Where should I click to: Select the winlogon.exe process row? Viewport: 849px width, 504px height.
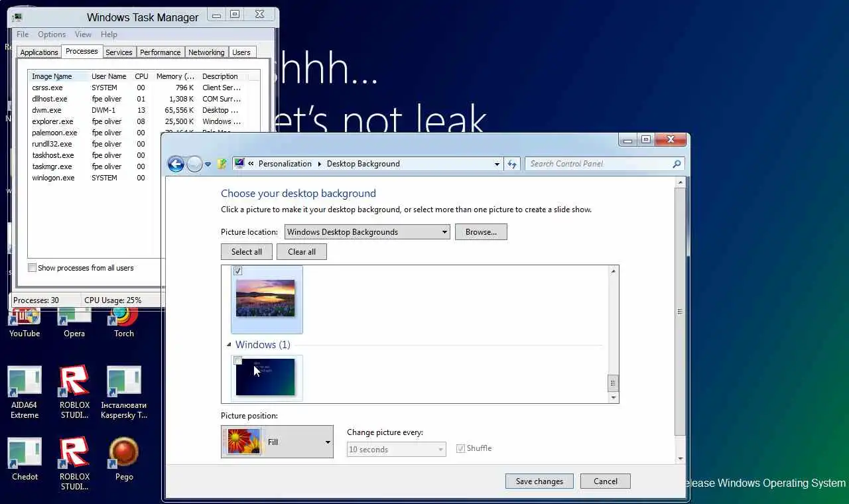coord(95,178)
